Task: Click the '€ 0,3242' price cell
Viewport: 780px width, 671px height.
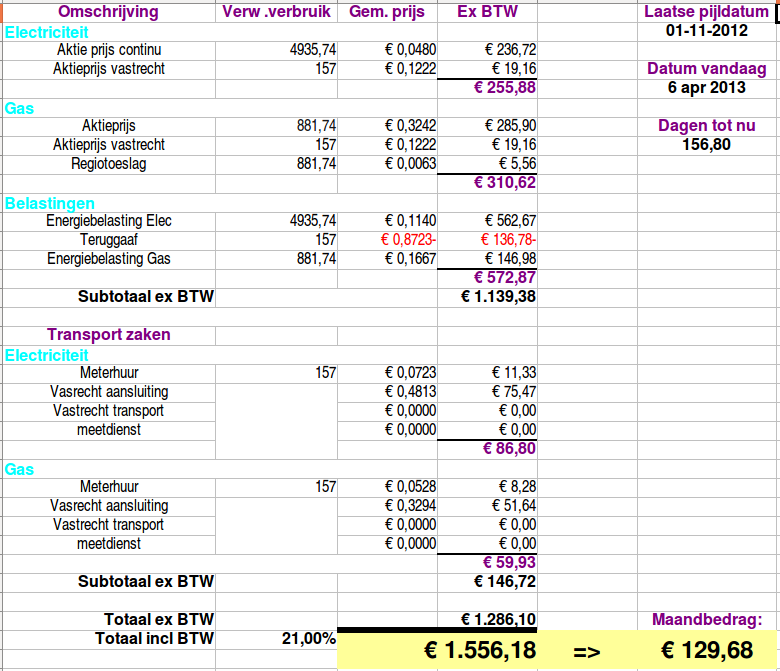Action: click(387, 126)
